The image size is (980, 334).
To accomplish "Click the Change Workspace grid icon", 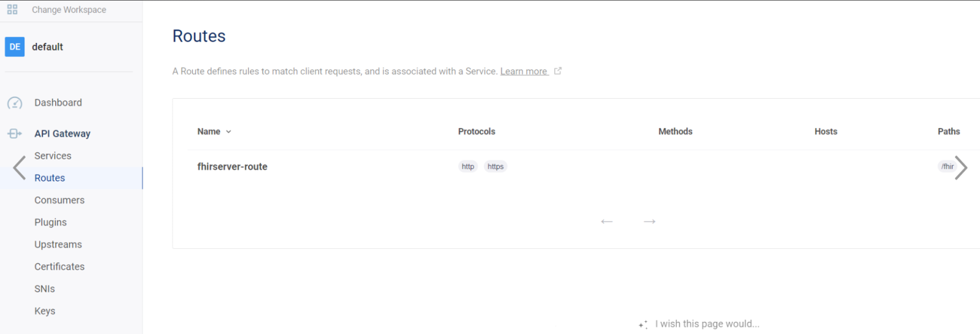I will click(12, 10).
